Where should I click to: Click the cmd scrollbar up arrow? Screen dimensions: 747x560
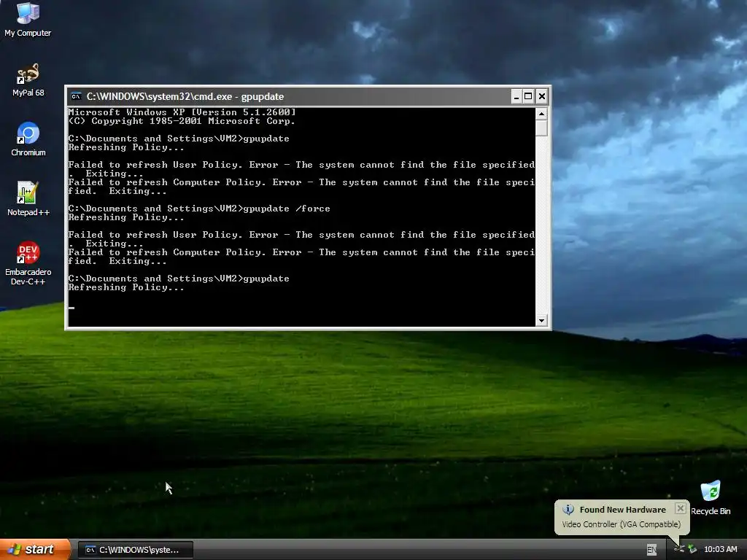pyautogui.click(x=541, y=114)
